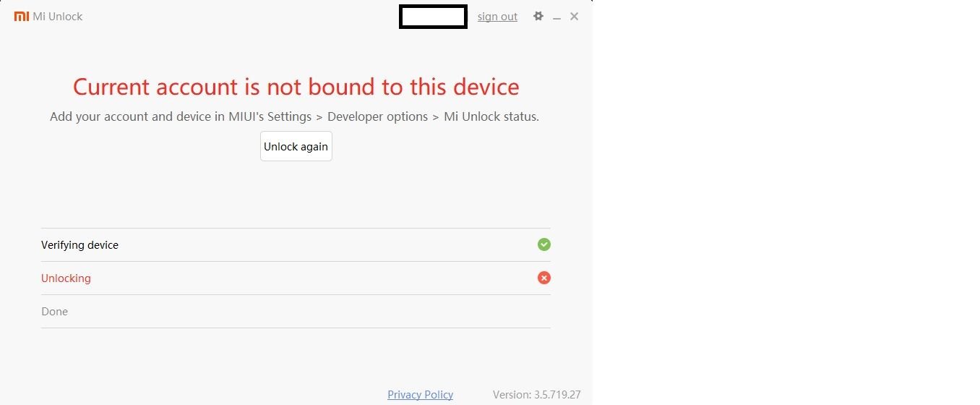Click 'Mi Unlock status' in the instructions
The height and width of the screenshot is (405, 980).
[x=491, y=116]
